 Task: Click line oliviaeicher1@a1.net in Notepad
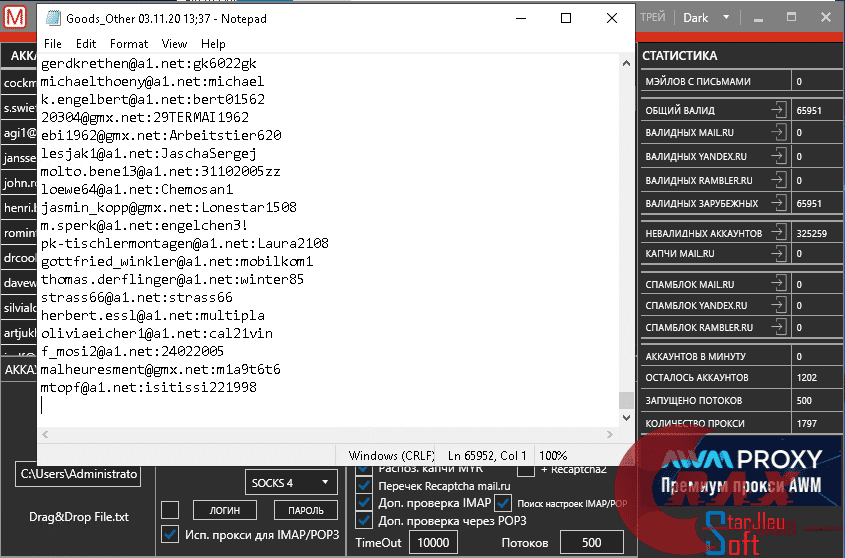[157, 333]
